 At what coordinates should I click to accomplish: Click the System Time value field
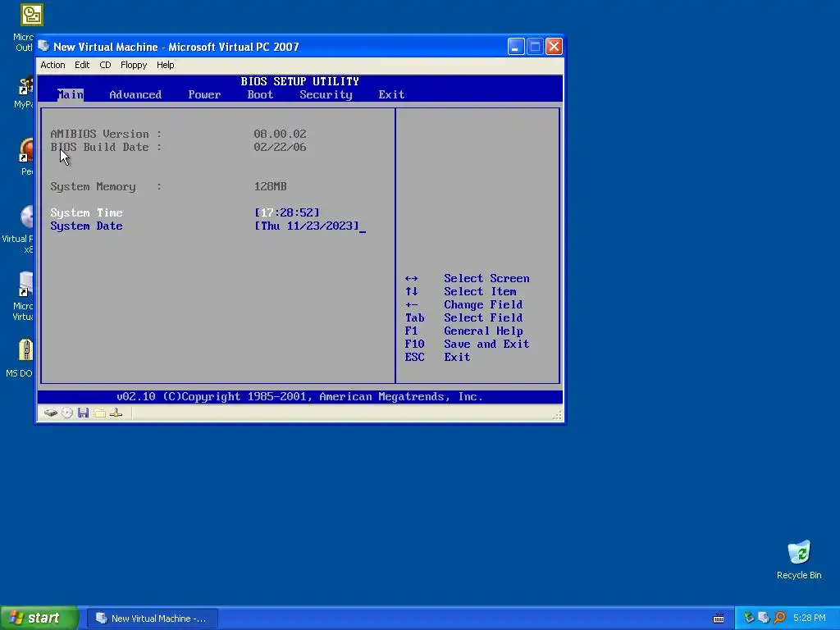click(286, 212)
